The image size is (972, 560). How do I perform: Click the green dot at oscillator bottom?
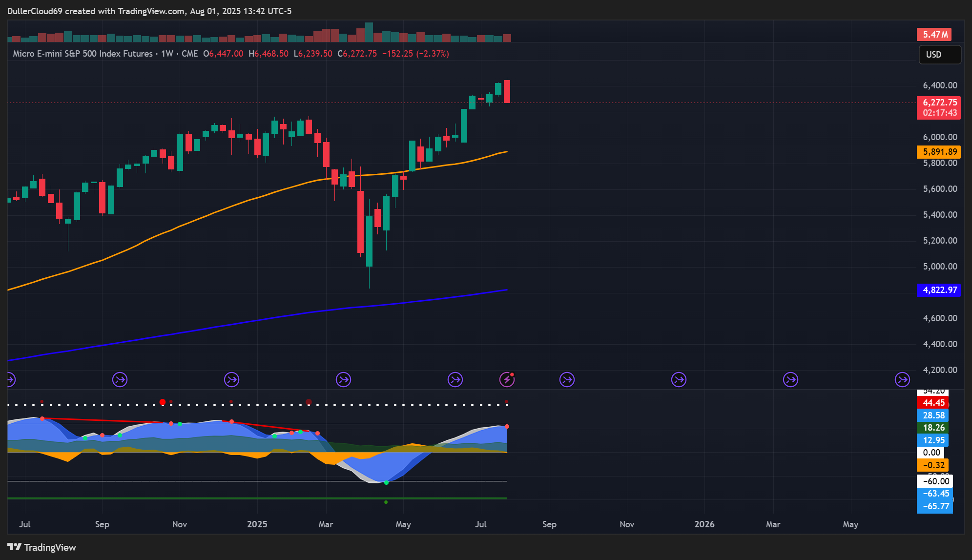point(386,502)
